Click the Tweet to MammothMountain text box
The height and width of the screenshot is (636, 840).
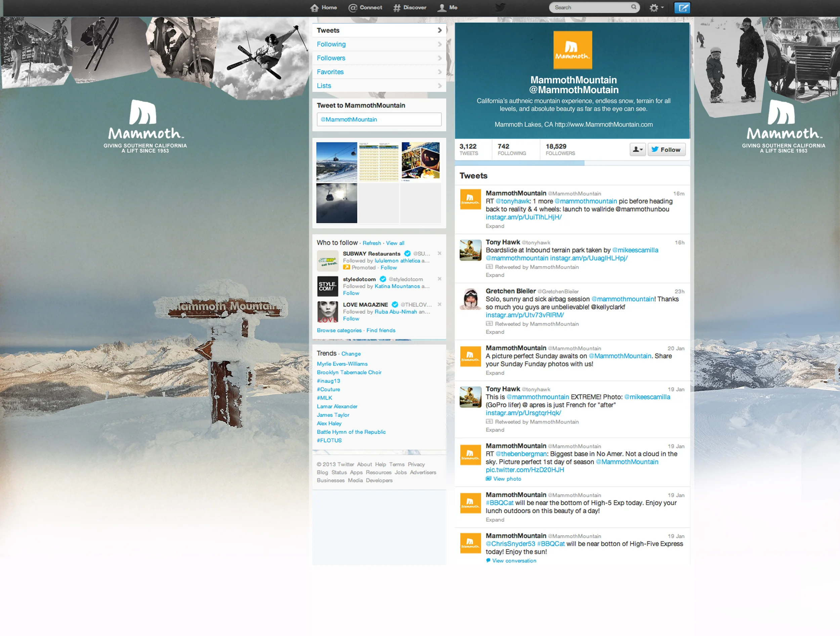[x=379, y=120]
